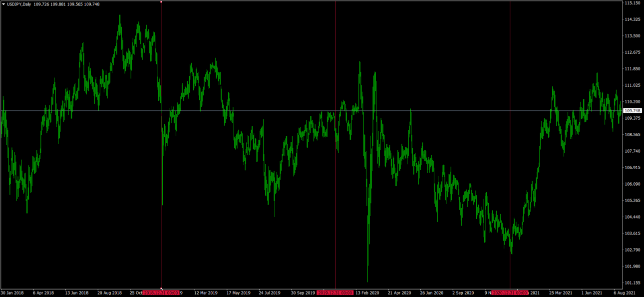Click the 101.155 price scale label
This screenshot has height=297, width=644.
(632, 283)
